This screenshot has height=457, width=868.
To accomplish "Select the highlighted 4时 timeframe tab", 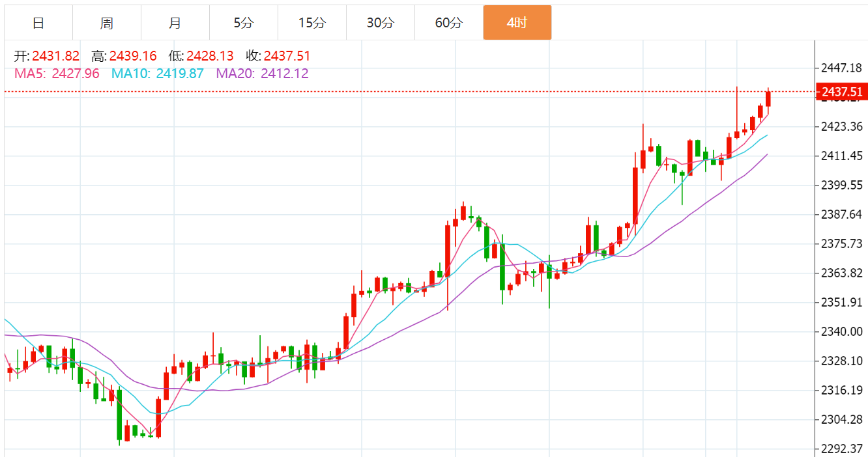I will click(x=517, y=23).
